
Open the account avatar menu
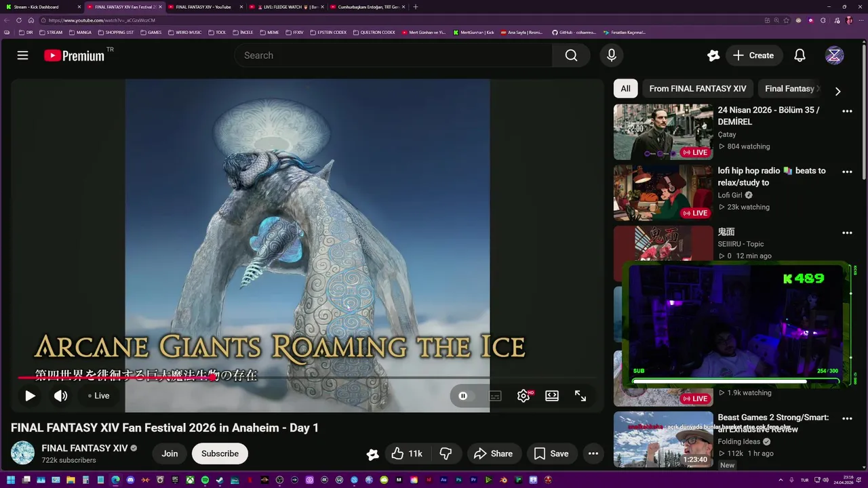(x=834, y=56)
